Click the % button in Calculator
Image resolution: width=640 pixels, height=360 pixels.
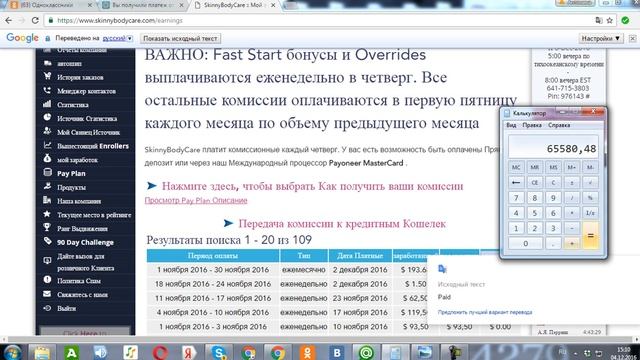pyautogui.click(x=590, y=198)
